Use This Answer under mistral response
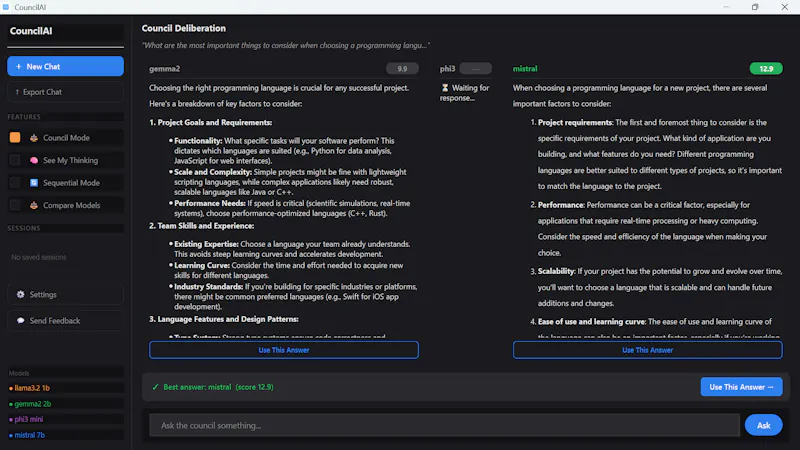The height and width of the screenshot is (450, 800). click(x=647, y=350)
